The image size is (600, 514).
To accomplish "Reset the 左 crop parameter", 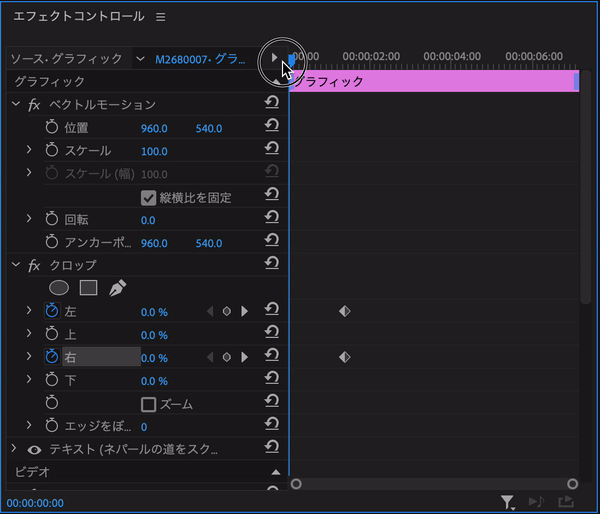I will point(272,309).
